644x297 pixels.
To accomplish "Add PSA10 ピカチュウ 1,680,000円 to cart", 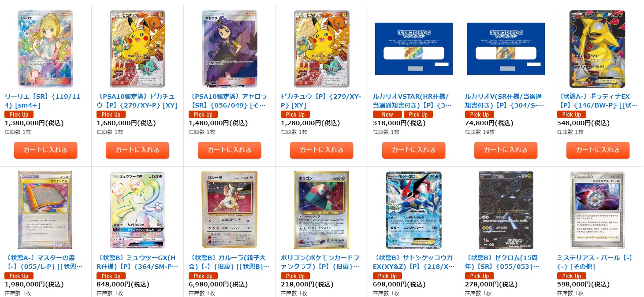I will click(x=138, y=150).
